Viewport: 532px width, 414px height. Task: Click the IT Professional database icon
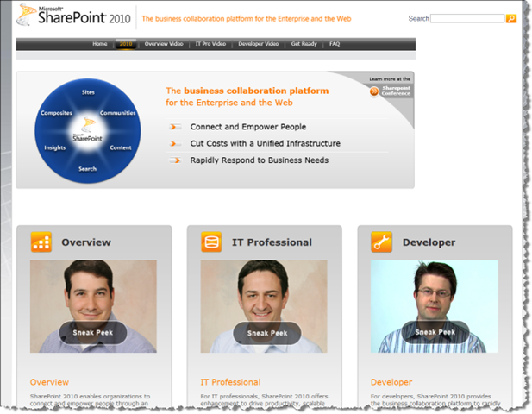pos(211,242)
